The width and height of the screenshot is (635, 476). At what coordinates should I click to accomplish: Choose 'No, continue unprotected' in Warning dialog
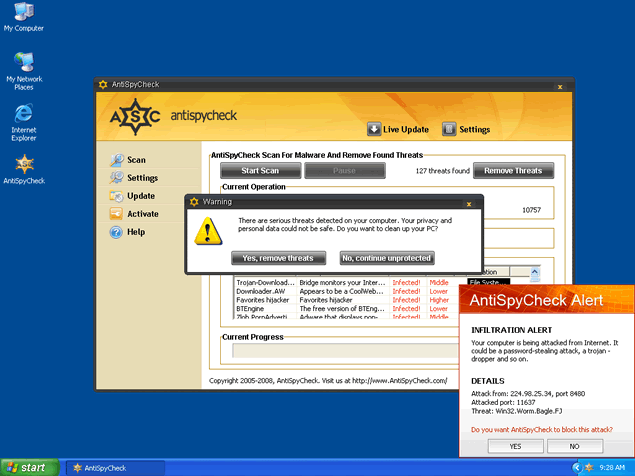click(386, 258)
